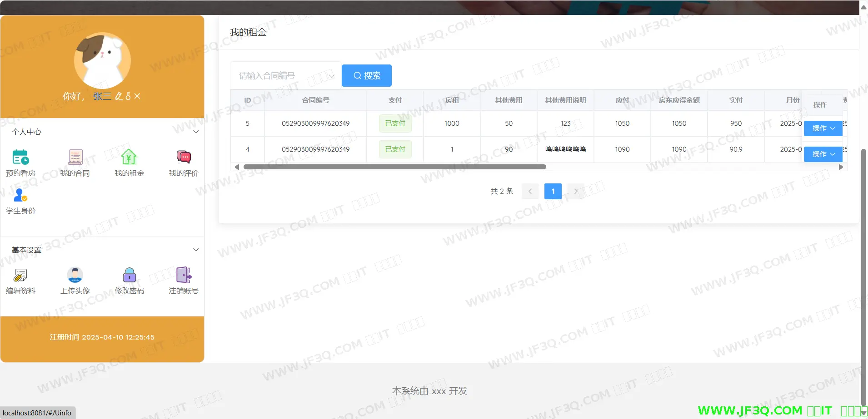The width and height of the screenshot is (868, 419).
Task: Open the 编辑资料 edit profile icon
Action: pos(20,275)
